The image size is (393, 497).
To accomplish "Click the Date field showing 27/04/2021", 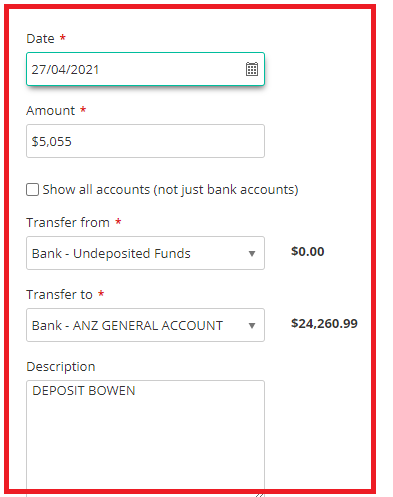I will click(x=145, y=69).
